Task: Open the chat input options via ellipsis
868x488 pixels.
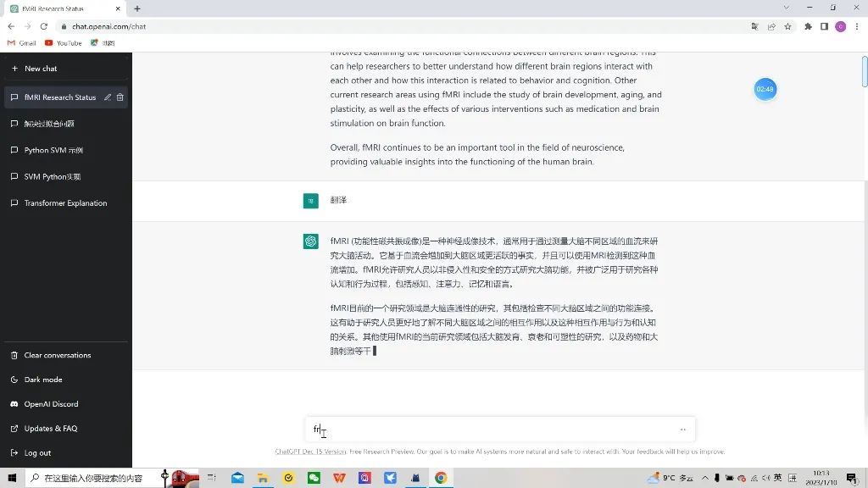Action: (683, 429)
